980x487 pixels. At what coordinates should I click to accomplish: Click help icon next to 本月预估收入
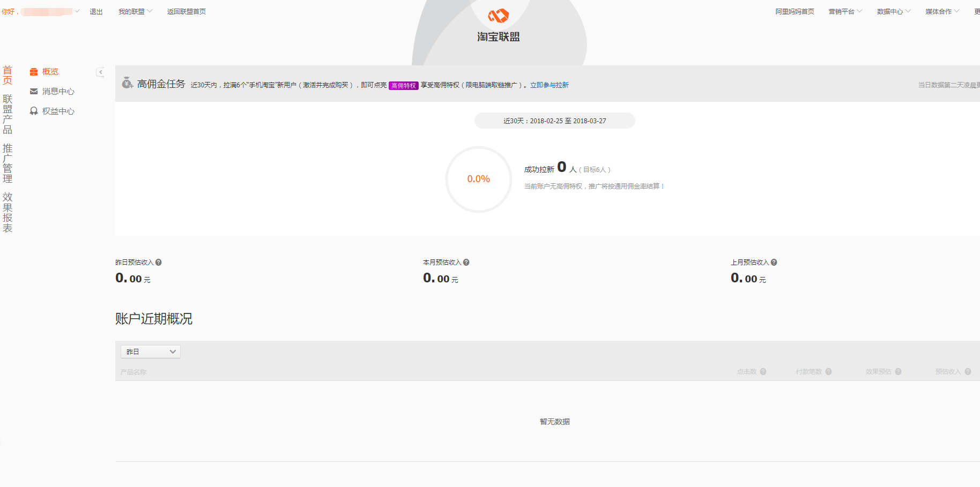(x=466, y=263)
